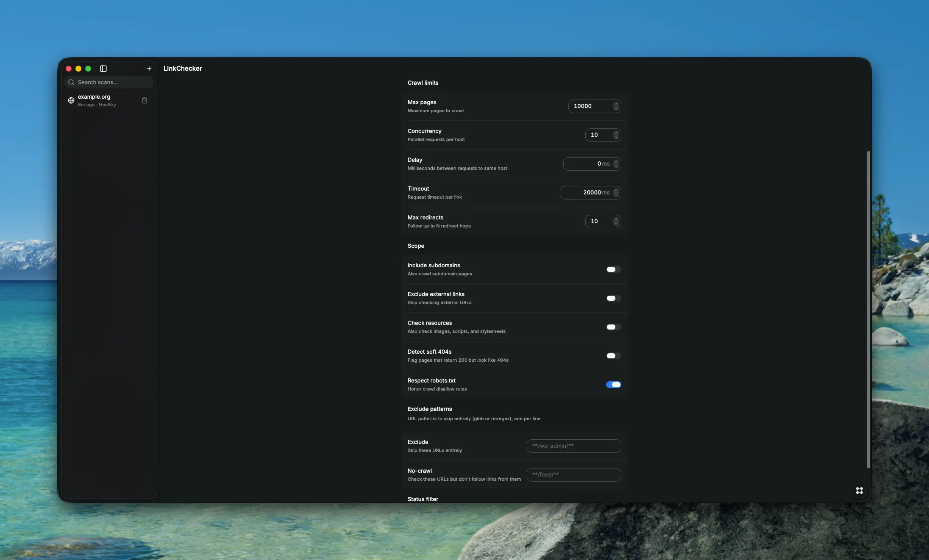Click the Exclude patterns field **/wp-admin/**
This screenshot has height=560, width=929.
pyautogui.click(x=574, y=446)
